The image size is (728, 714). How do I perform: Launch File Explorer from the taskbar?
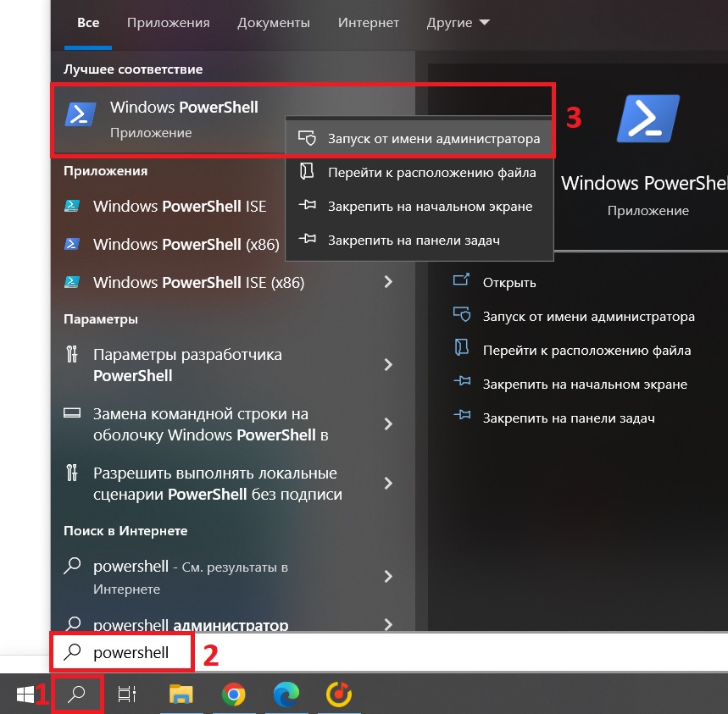[181, 694]
